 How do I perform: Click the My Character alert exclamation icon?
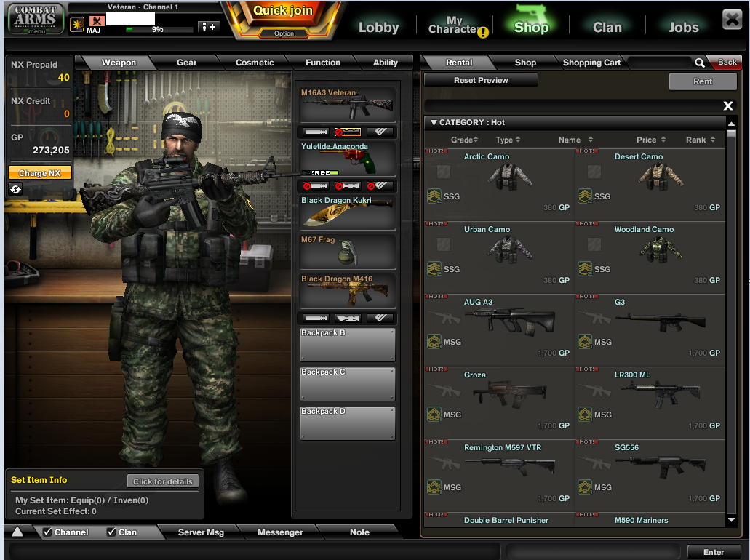pyautogui.click(x=483, y=33)
